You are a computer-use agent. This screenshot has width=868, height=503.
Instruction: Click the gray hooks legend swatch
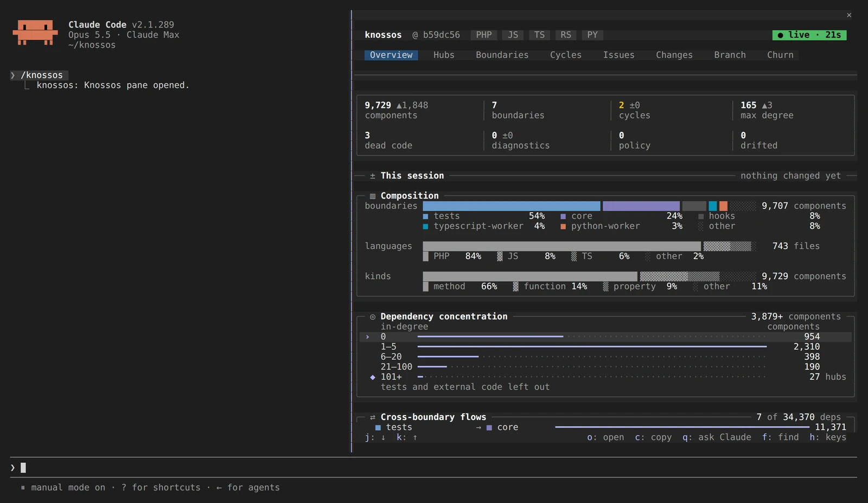[x=701, y=217]
